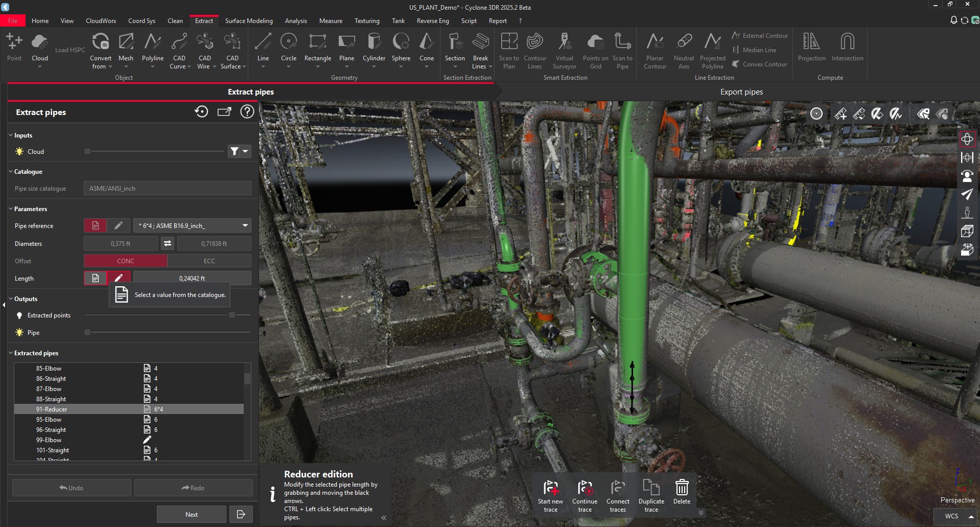Collapse the Parameters section
Screen dimensions: 980x527
point(10,209)
